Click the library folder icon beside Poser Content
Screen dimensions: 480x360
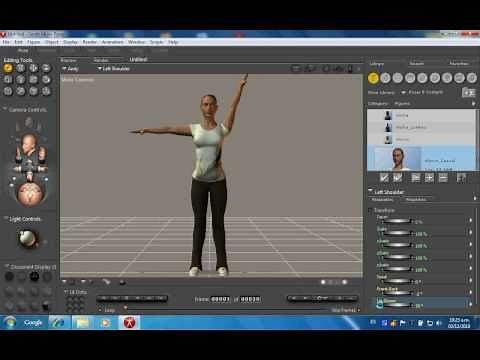coord(468,92)
